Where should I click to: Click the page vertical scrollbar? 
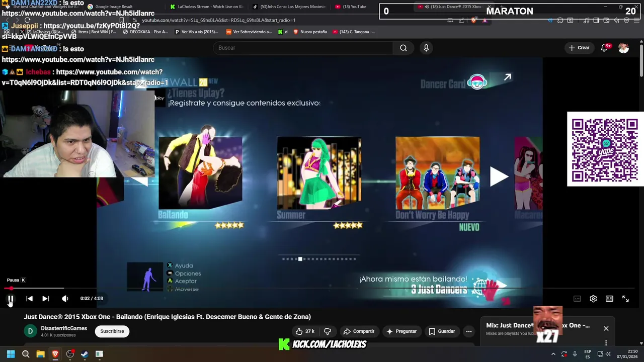tap(641, 60)
